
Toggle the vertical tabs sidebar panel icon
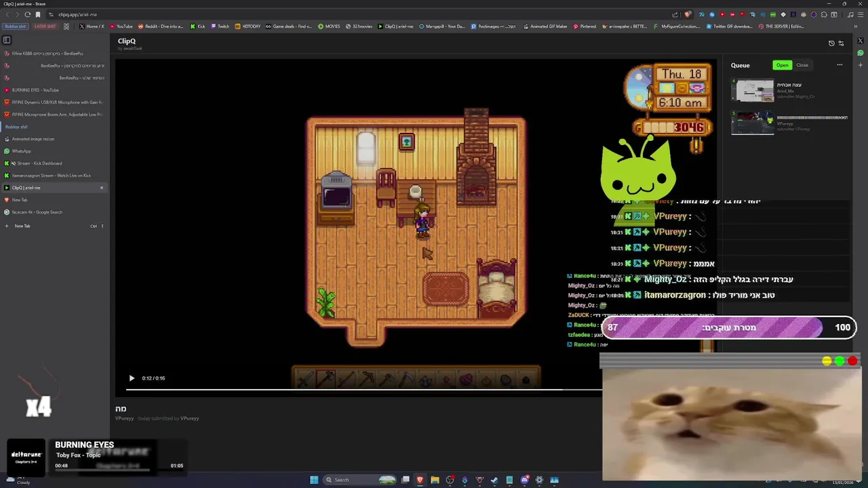coord(7,40)
